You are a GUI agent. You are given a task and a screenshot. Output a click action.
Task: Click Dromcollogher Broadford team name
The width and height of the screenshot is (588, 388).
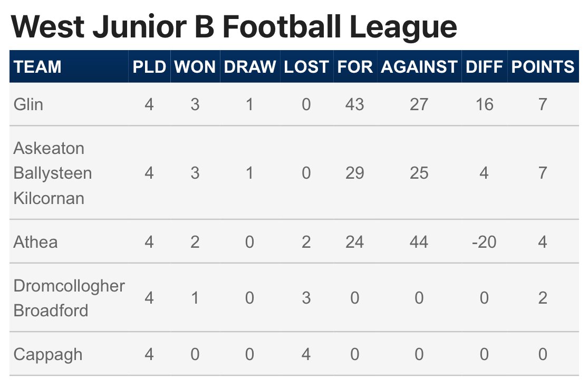(69, 298)
